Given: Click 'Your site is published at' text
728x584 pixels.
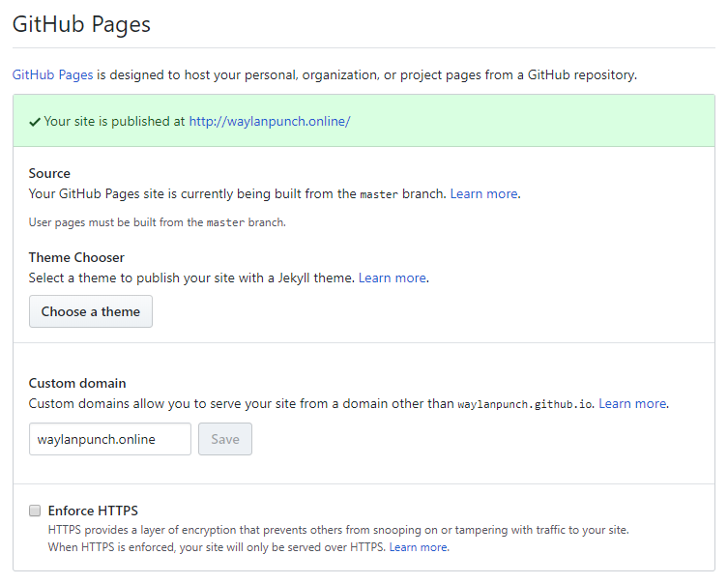Looking at the screenshot, I should tap(114, 121).
